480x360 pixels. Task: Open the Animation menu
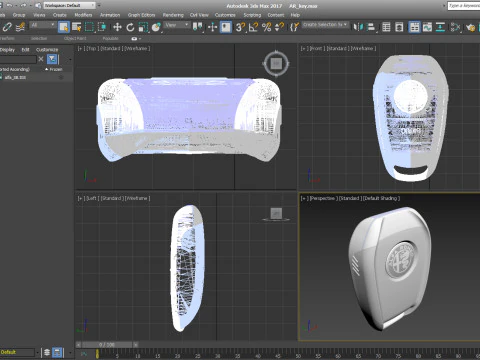tap(110, 15)
